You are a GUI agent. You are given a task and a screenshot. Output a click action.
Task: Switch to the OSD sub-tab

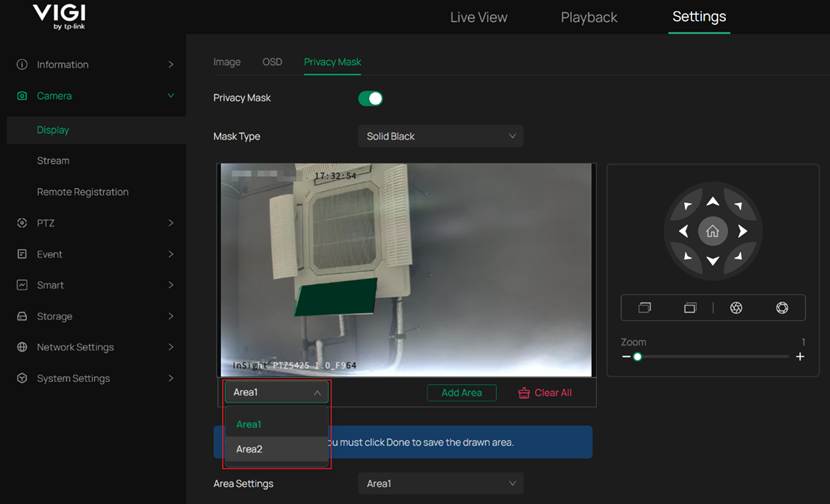pos(272,62)
